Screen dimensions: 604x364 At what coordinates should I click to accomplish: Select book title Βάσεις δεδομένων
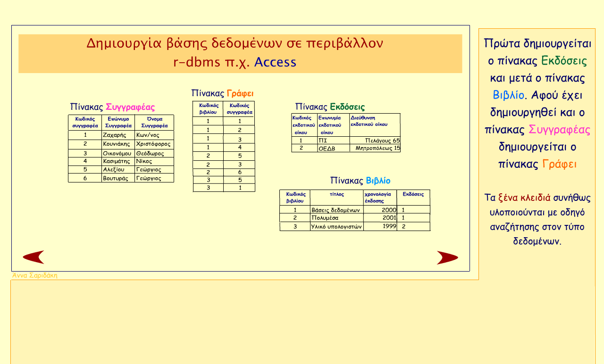point(336,210)
